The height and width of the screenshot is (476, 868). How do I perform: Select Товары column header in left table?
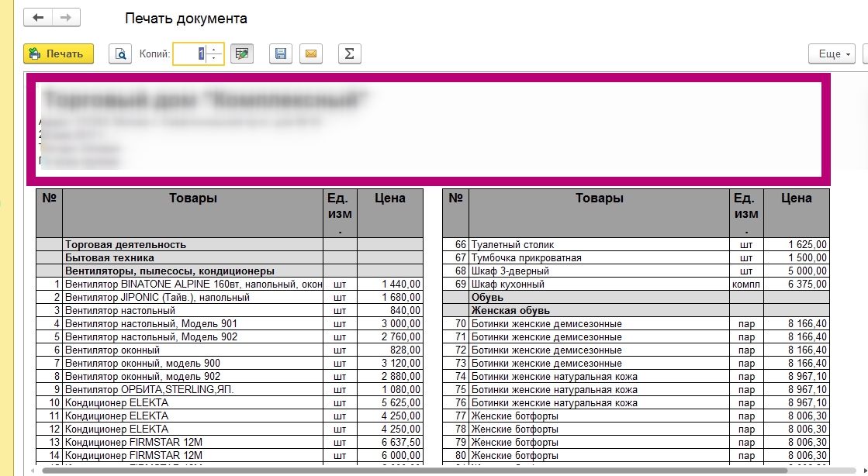pyautogui.click(x=192, y=198)
